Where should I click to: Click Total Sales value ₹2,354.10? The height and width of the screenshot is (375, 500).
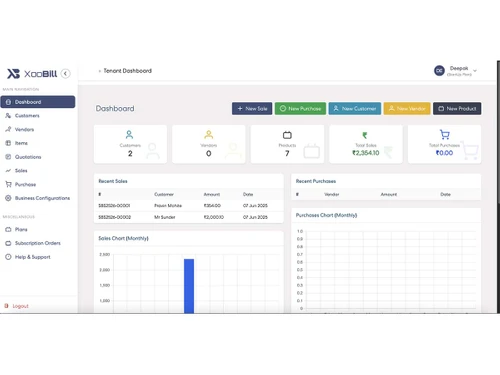click(366, 153)
